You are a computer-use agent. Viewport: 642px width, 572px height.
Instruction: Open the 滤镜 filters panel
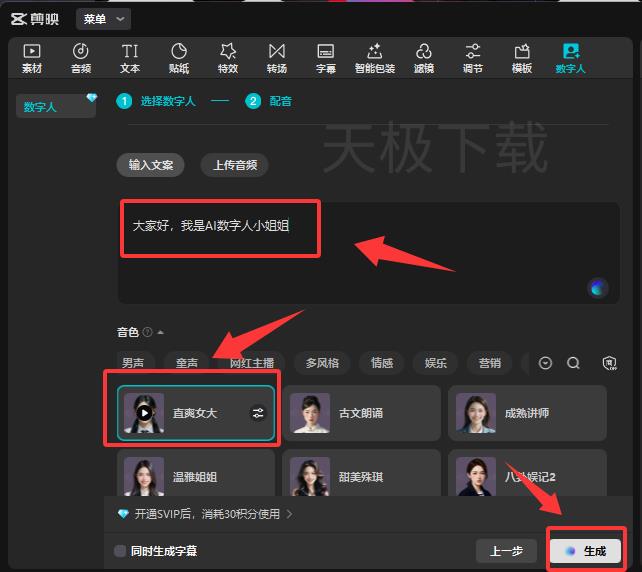click(x=424, y=58)
